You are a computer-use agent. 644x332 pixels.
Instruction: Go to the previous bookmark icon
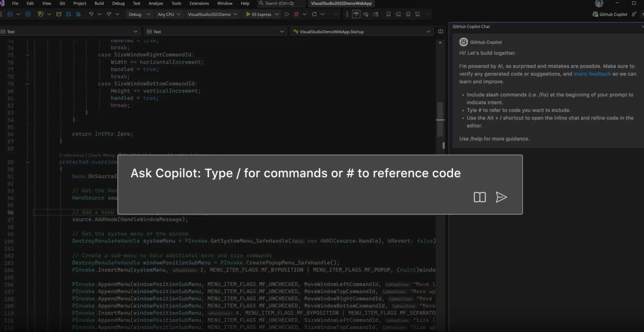[398, 14]
